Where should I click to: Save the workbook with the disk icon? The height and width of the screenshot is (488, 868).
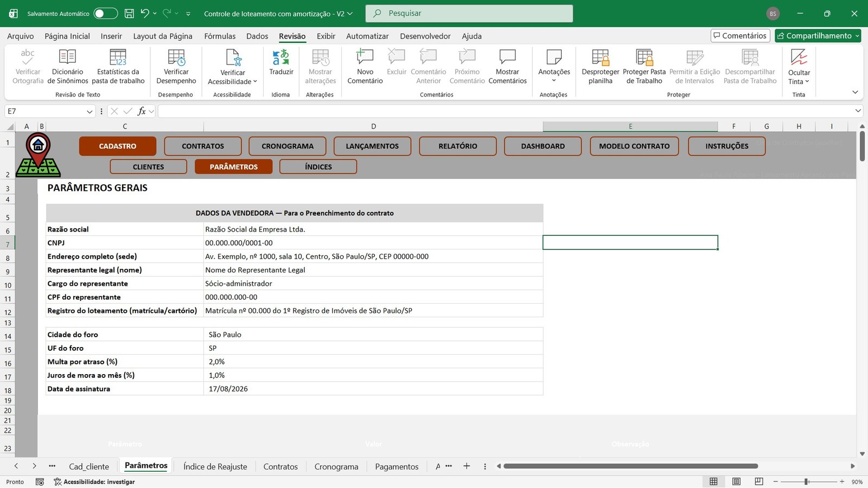point(129,14)
